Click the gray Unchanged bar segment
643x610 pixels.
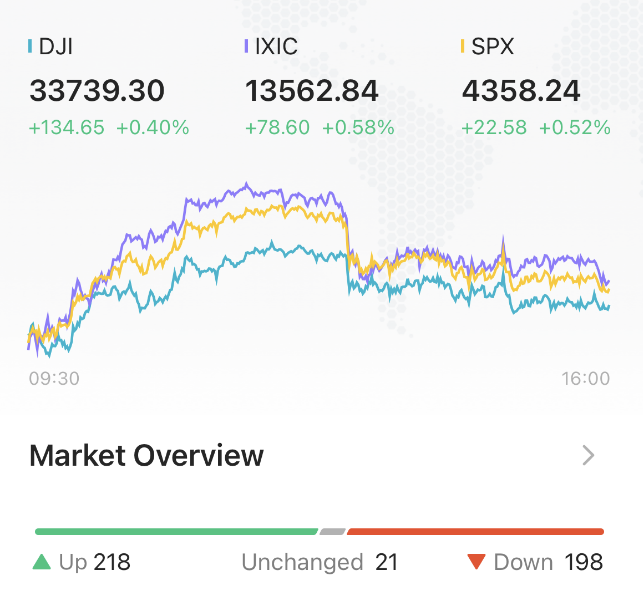coord(332,532)
